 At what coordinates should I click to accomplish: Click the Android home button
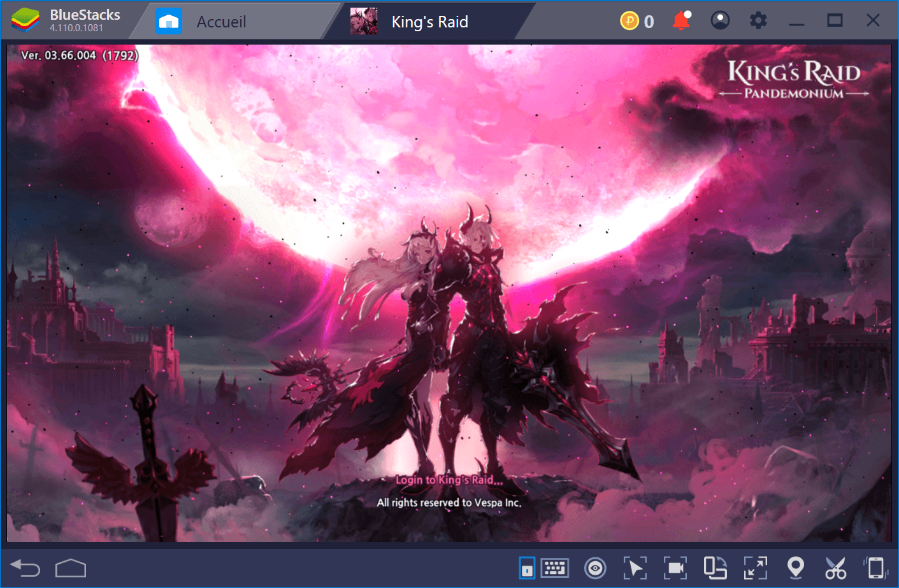point(71,568)
